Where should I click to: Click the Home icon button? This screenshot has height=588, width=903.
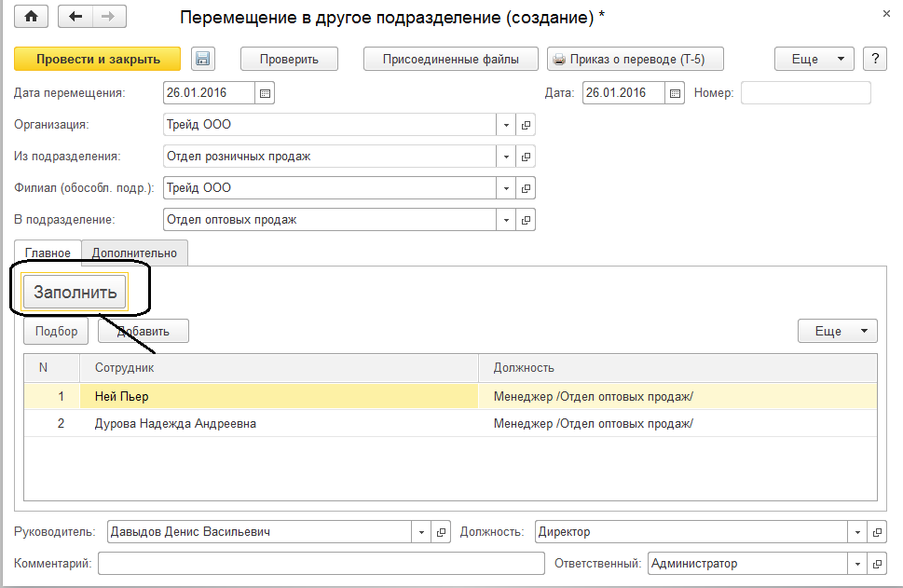[x=32, y=17]
